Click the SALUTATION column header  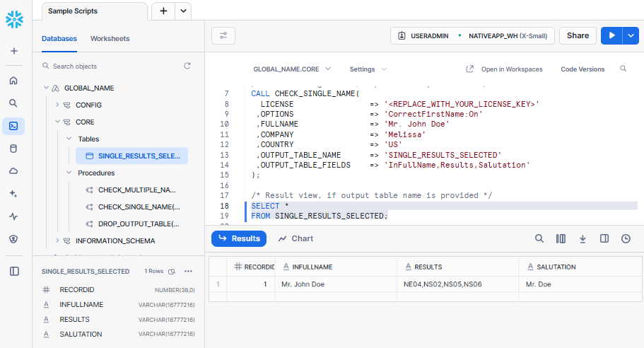coord(580,267)
